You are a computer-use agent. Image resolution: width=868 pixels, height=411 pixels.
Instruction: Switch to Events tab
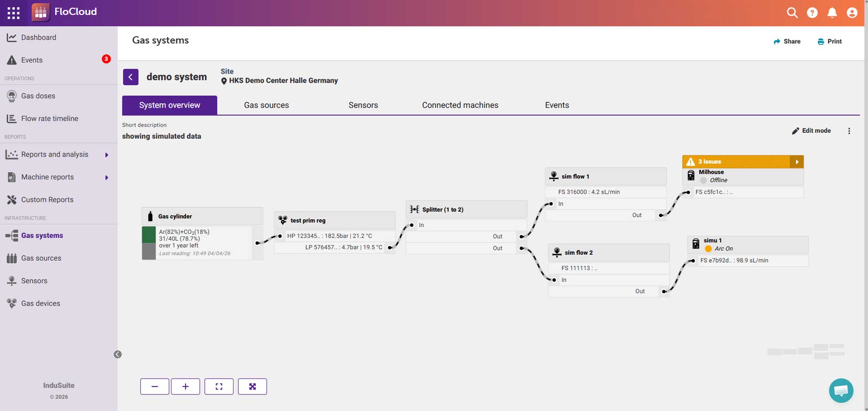(557, 105)
